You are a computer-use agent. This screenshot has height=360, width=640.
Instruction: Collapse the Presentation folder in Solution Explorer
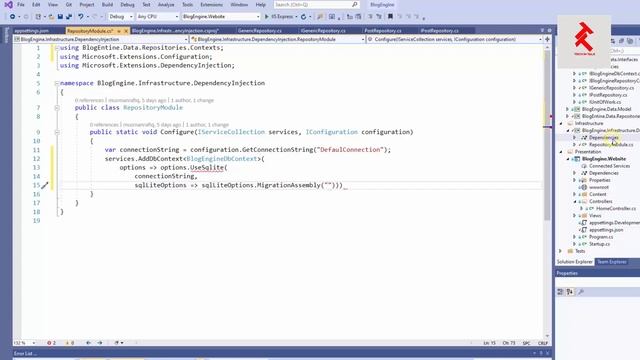click(x=561, y=152)
